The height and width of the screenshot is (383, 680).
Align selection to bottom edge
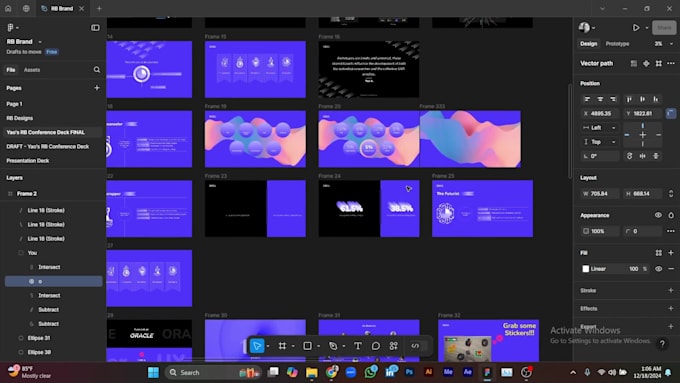[x=656, y=99]
